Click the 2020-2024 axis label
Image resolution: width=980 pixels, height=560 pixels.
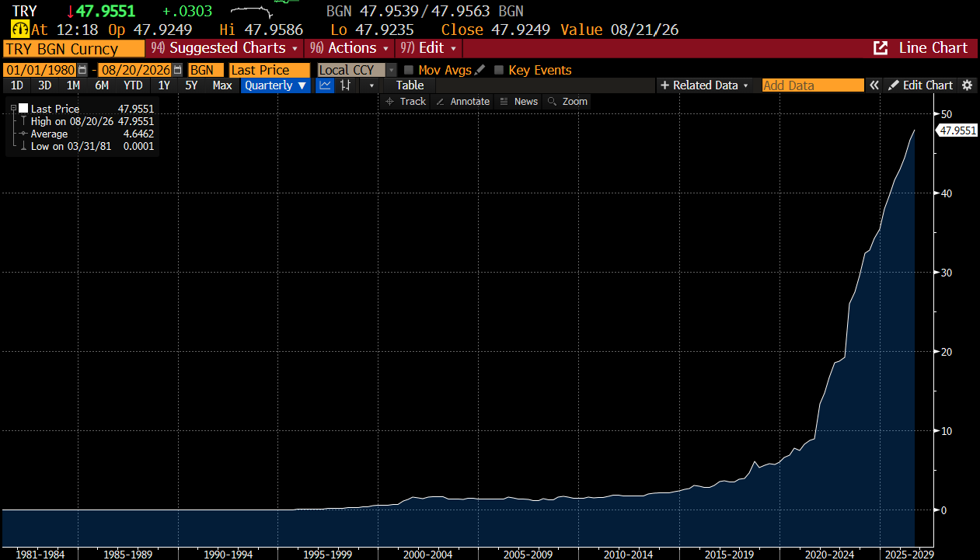tap(828, 555)
